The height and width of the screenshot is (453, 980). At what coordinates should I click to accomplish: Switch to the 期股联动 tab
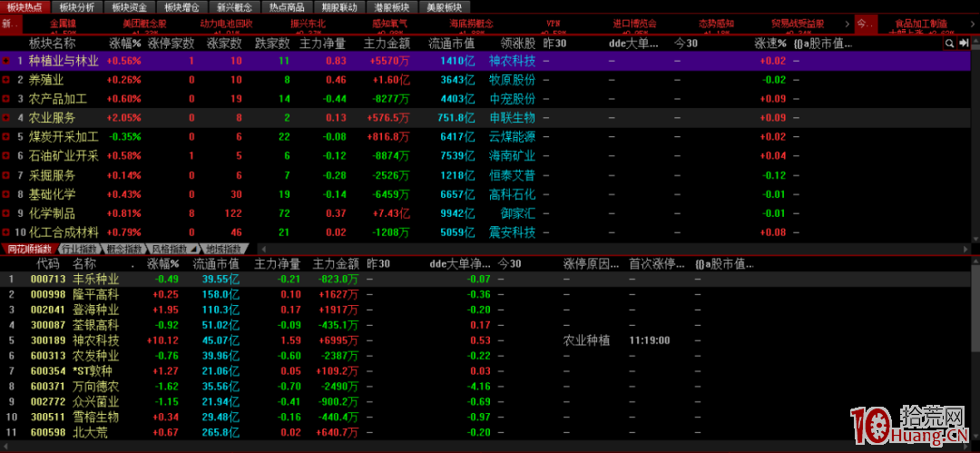click(339, 7)
